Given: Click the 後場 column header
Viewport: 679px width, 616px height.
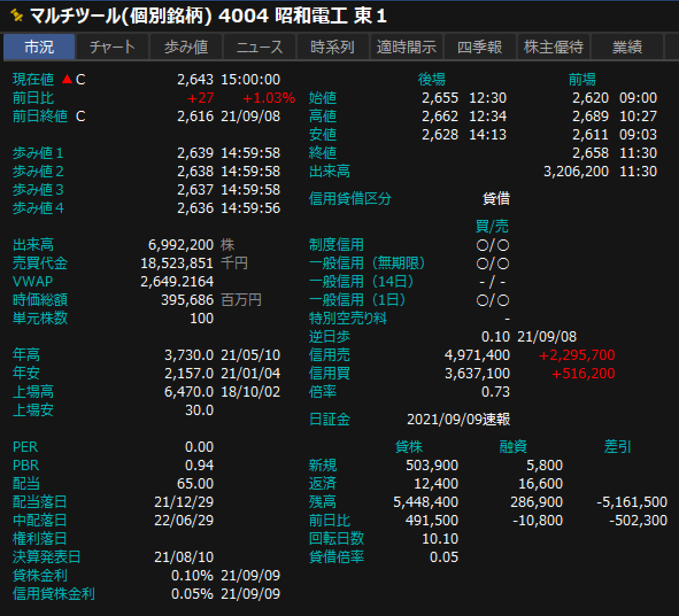Looking at the screenshot, I should point(432,79).
